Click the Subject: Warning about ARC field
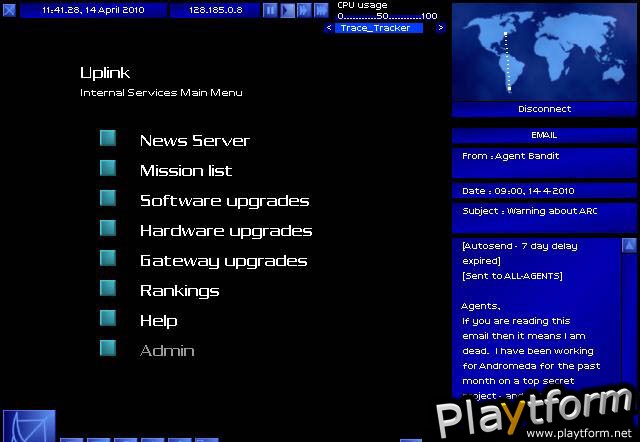Image resolution: width=640 pixels, height=442 pixels. [544, 218]
